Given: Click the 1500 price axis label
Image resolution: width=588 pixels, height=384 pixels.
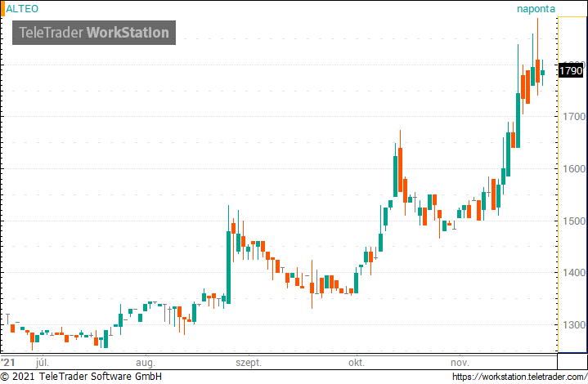Looking at the screenshot, I should tap(574, 221).
